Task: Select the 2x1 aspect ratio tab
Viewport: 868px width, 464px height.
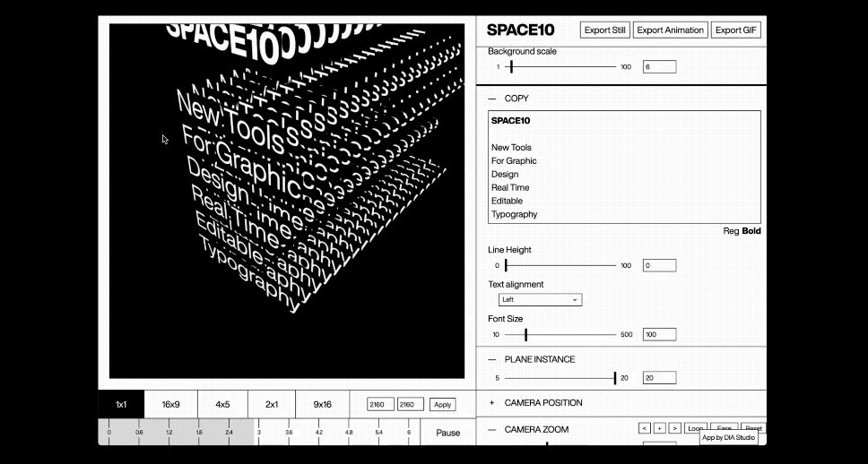Action: 272,404
